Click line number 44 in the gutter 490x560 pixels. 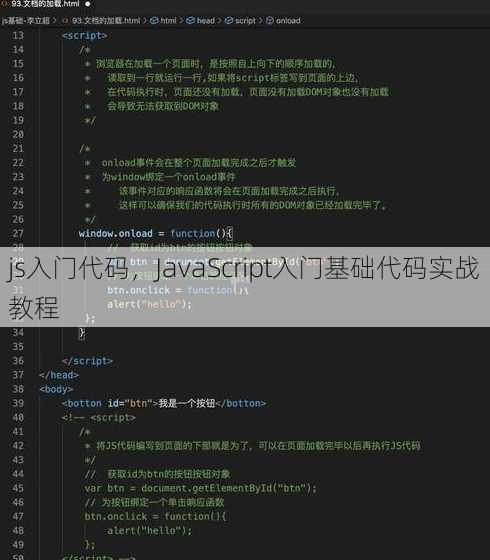click(18, 474)
